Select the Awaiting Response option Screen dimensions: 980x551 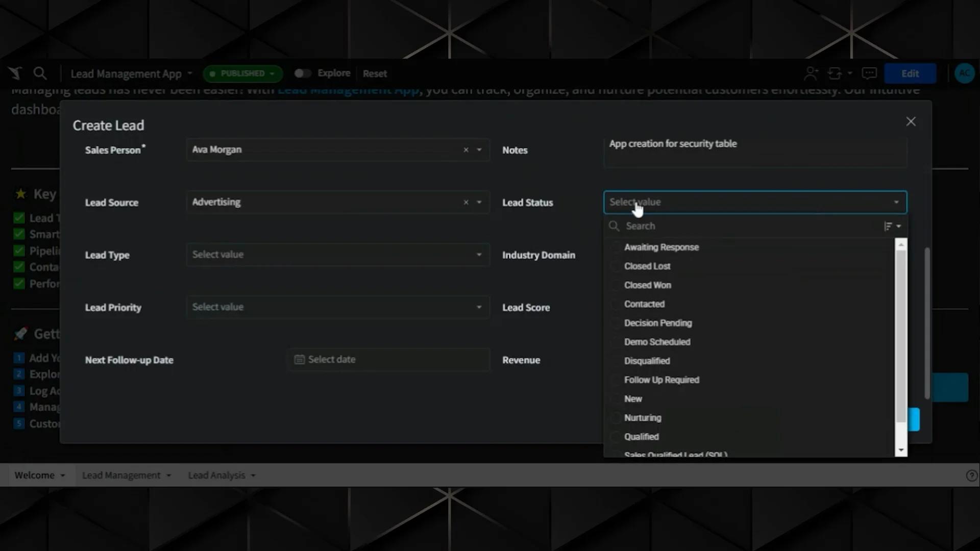pos(661,247)
